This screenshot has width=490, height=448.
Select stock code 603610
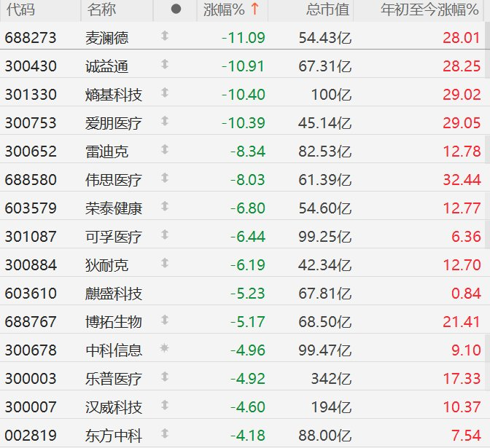(x=31, y=294)
